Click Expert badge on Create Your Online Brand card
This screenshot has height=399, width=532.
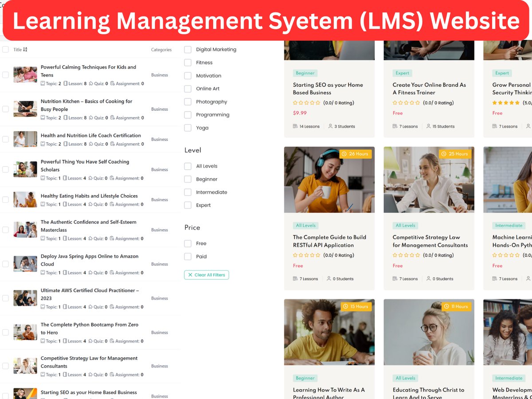coord(403,73)
